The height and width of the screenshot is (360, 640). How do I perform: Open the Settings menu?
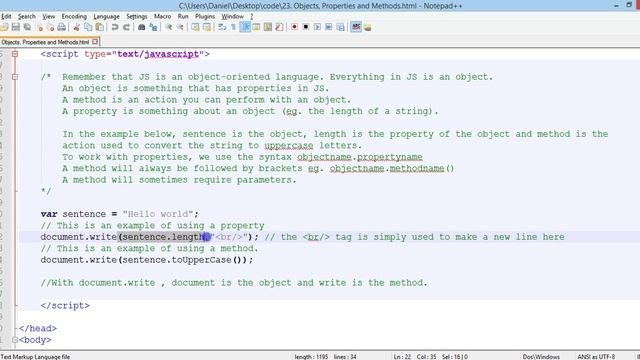(136, 16)
